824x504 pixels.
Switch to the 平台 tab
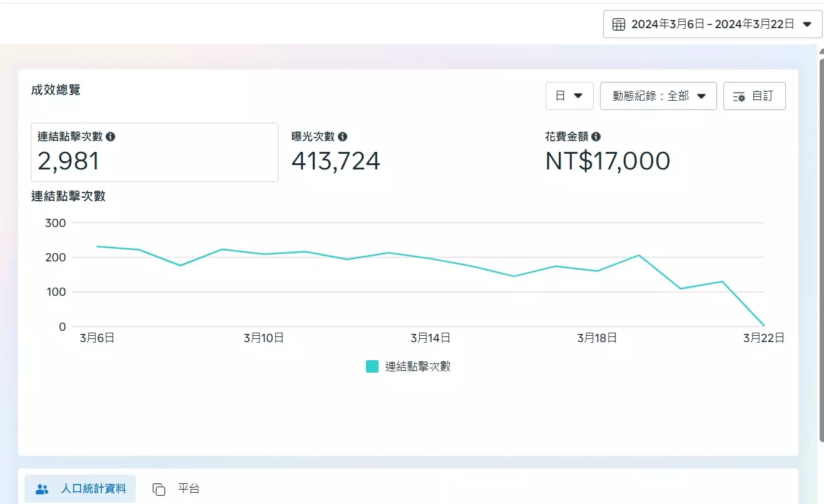(x=188, y=488)
